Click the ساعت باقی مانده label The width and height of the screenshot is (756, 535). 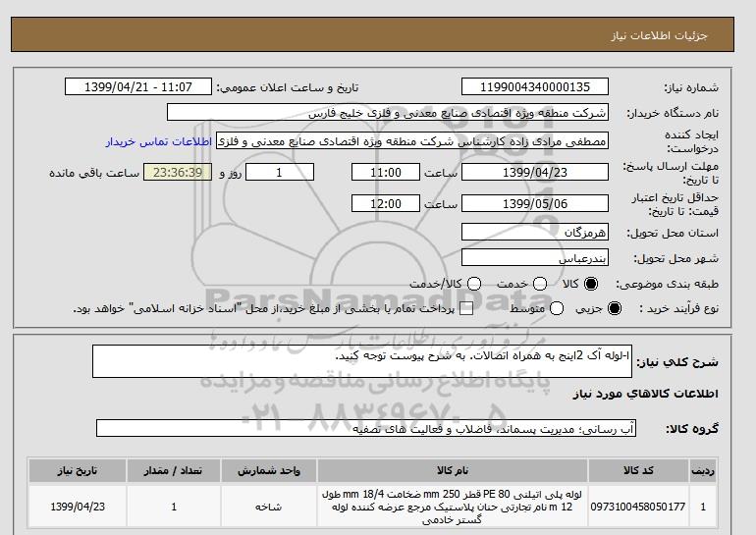click(x=94, y=173)
